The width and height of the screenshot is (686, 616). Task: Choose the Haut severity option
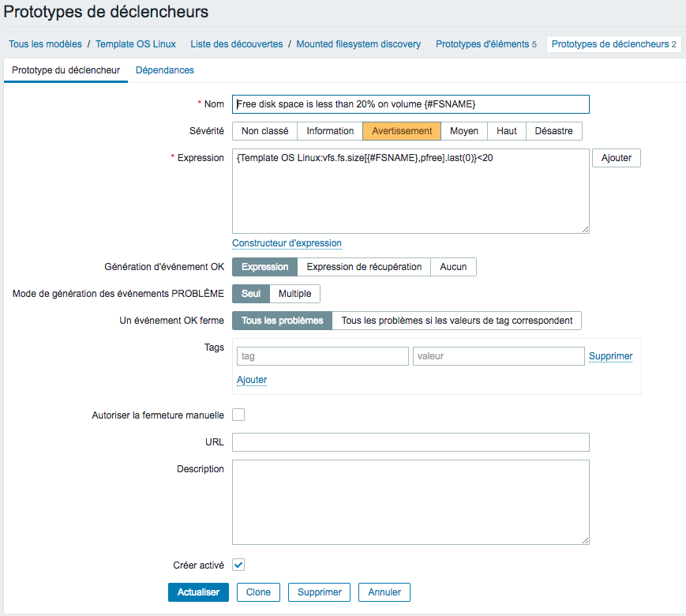(506, 131)
